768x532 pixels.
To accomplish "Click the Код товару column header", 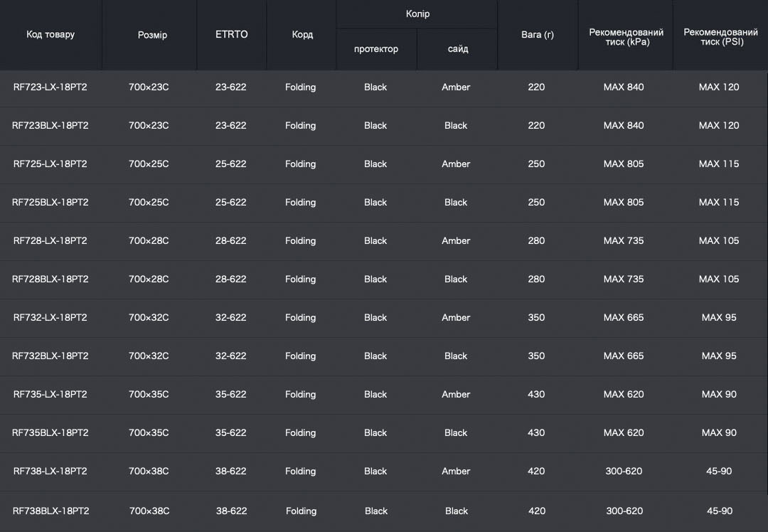I will click(x=50, y=34).
